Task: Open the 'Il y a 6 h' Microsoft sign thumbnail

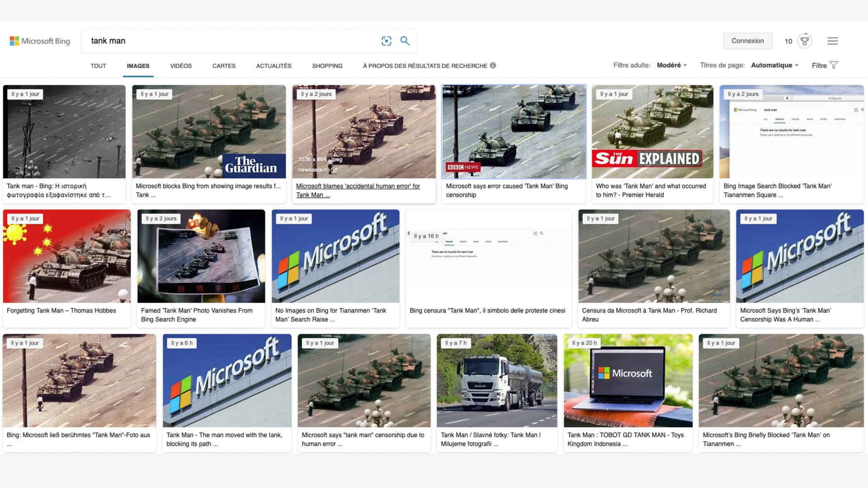Action: [227, 381]
